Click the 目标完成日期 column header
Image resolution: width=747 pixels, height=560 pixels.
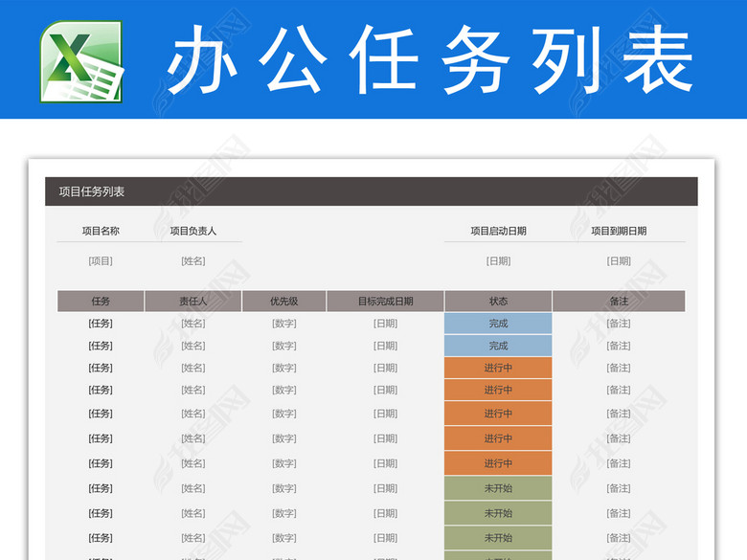point(385,301)
